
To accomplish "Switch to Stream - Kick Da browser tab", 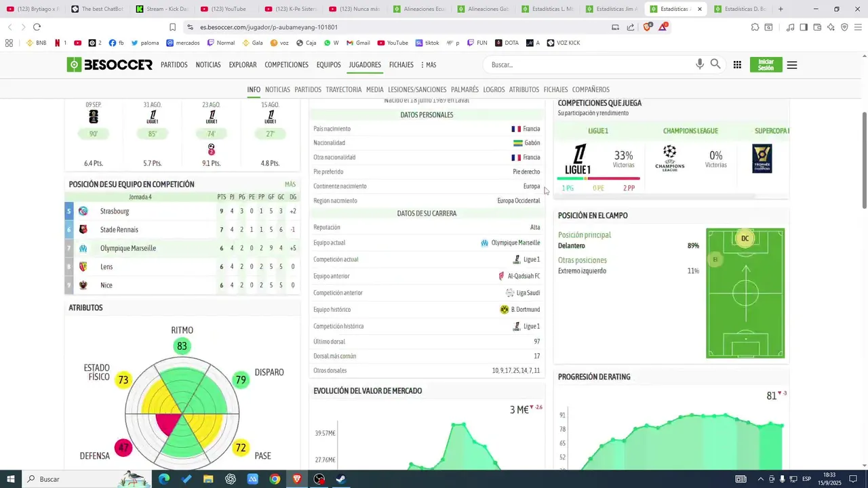I will (163, 9).
